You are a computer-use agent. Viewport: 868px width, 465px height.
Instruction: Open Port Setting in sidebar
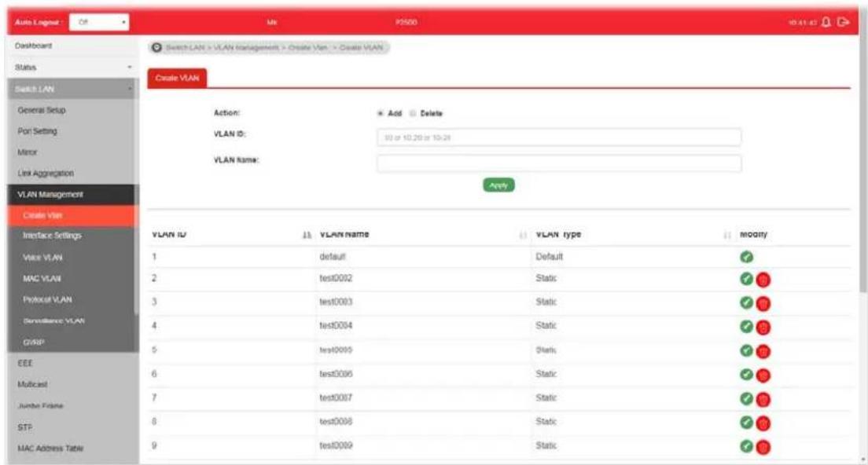[71, 132]
